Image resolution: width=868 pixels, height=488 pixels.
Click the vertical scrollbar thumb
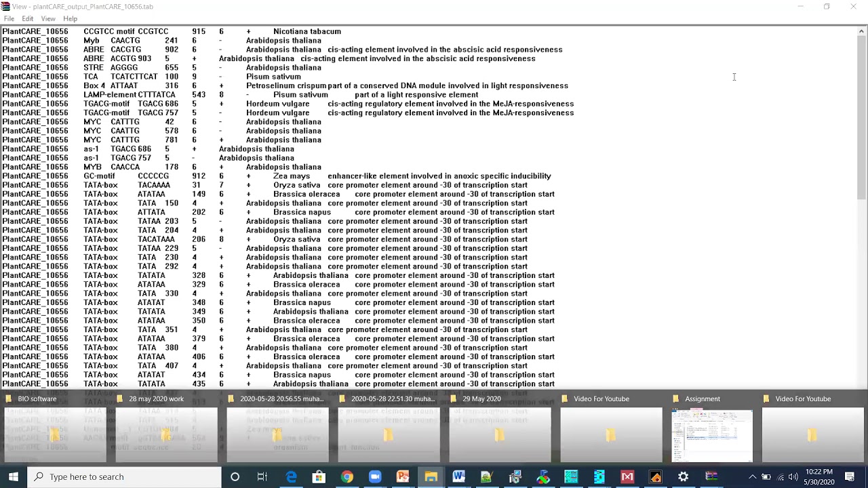(862, 119)
